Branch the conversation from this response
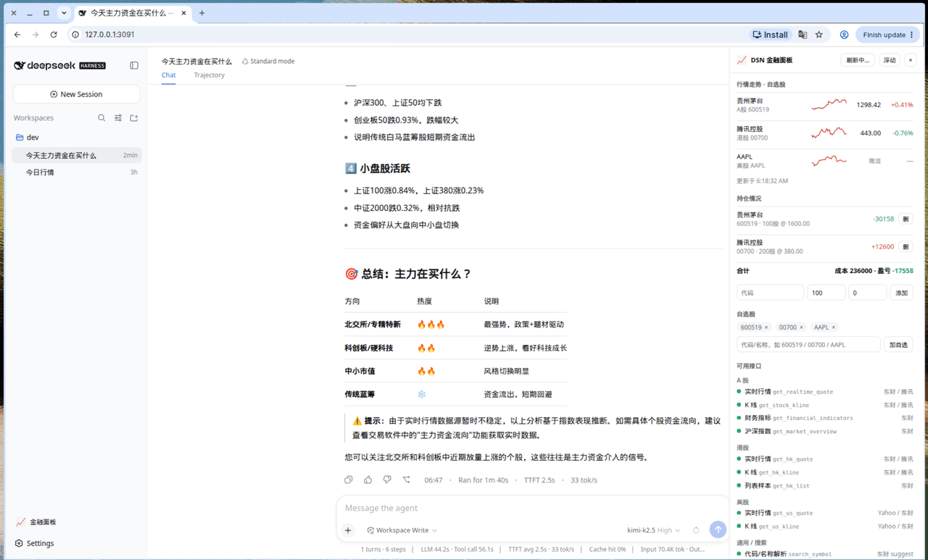 click(x=406, y=480)
